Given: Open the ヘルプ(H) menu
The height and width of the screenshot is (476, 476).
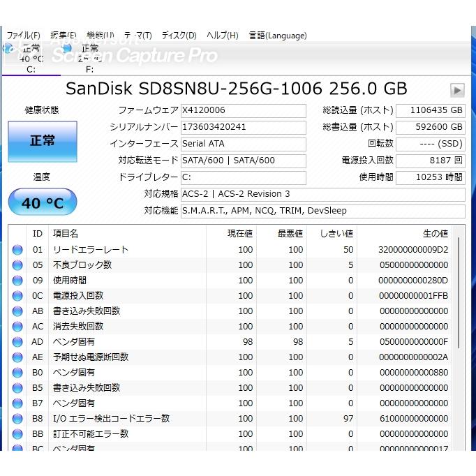Looking at the screenshot, I should pos(222,36).
